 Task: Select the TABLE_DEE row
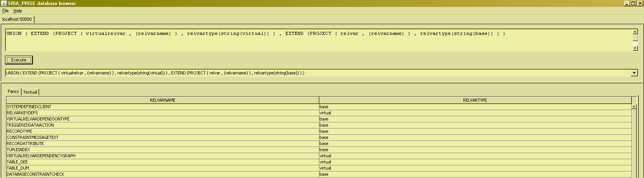(x=17, y=162)
